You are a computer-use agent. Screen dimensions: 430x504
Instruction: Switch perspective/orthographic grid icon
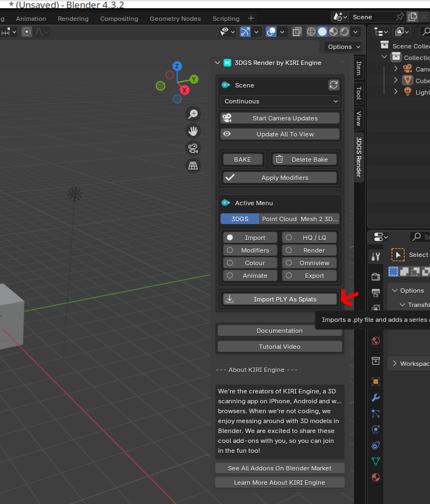point(193,165)
